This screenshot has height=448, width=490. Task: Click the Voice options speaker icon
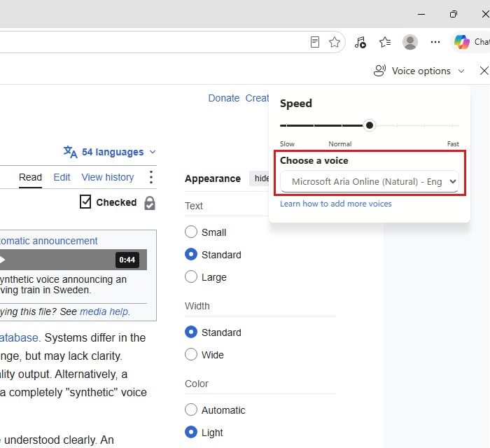pyautogui.click(x=379, y=71)
